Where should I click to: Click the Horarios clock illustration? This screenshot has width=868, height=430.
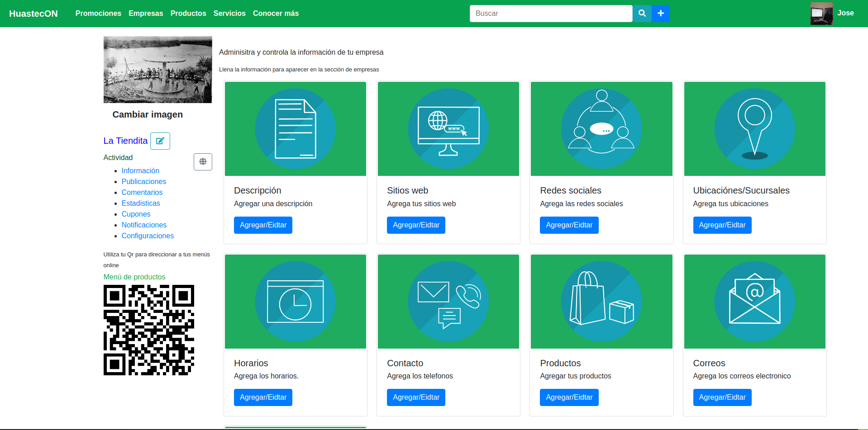click(x=295, y=302)
